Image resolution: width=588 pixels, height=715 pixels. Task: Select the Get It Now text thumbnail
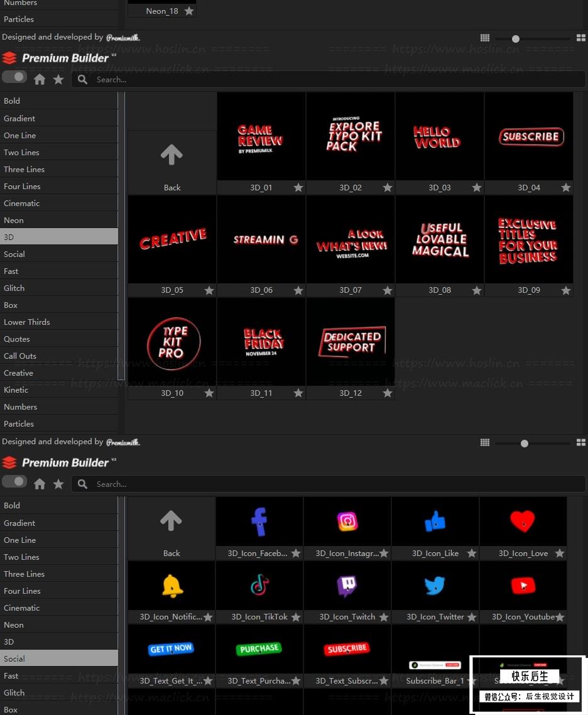171,649
